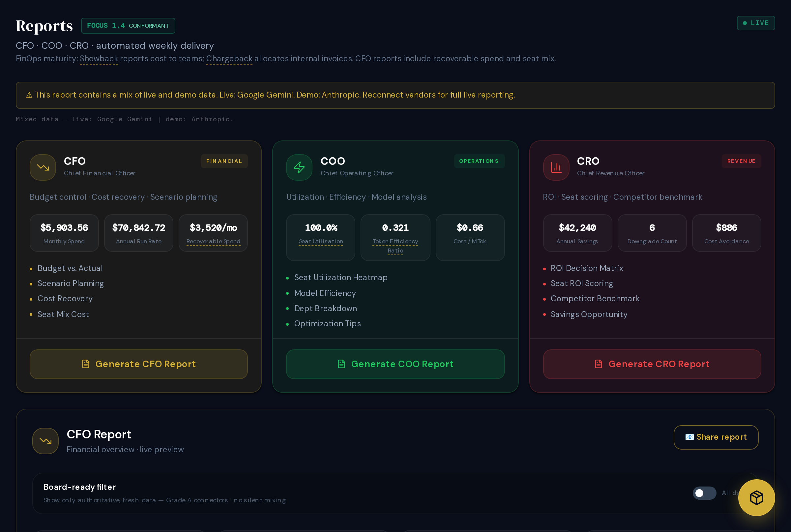791x532 pixels.
Task: Click the $5,903.56 Monthly Spend tile
Action: coord(64,233)
